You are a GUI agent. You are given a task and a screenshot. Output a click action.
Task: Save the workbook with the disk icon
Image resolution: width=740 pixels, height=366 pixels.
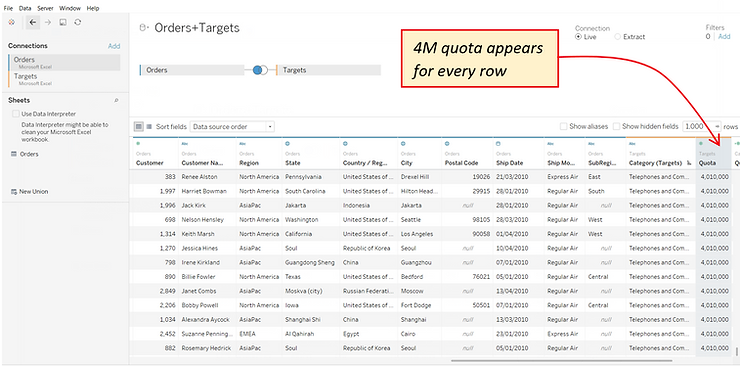(x=62, y=22)
